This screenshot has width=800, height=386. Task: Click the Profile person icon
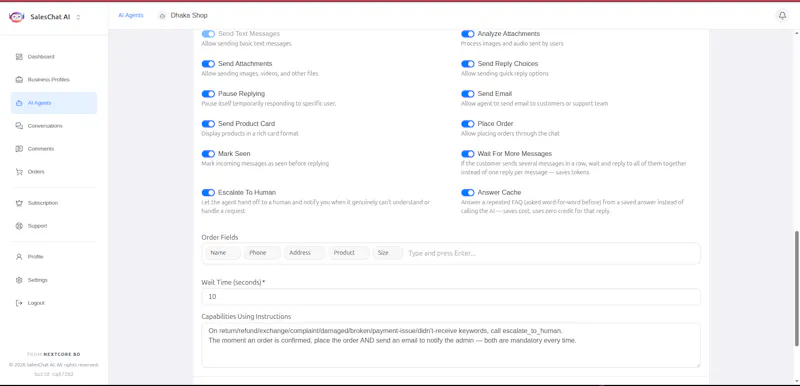19,257
